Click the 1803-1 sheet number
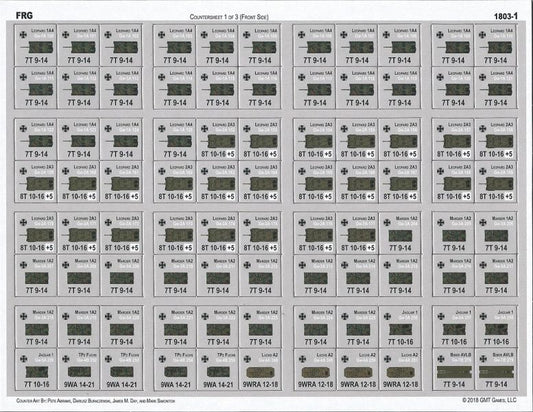533x412 pixels. click(x=506, y=16)
